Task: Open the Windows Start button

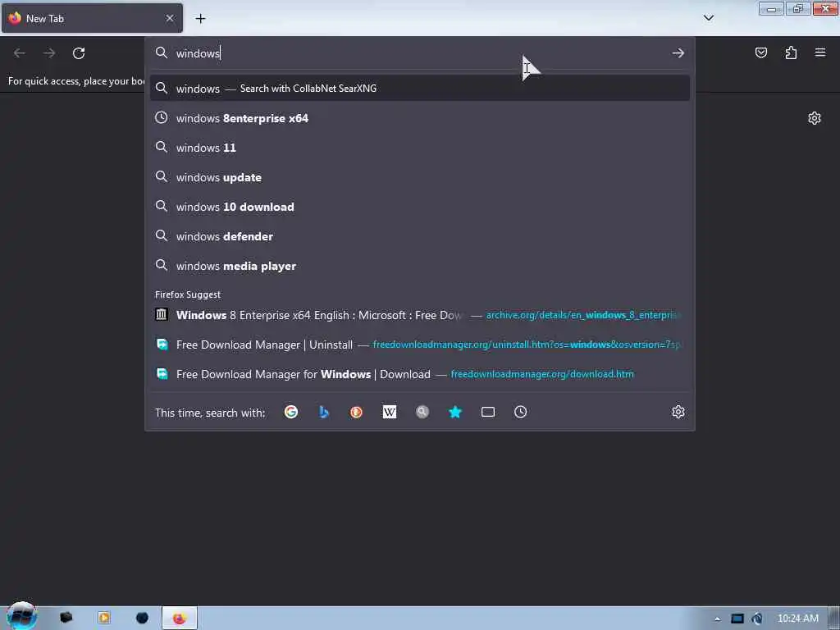Action: [x=21, y=616]
